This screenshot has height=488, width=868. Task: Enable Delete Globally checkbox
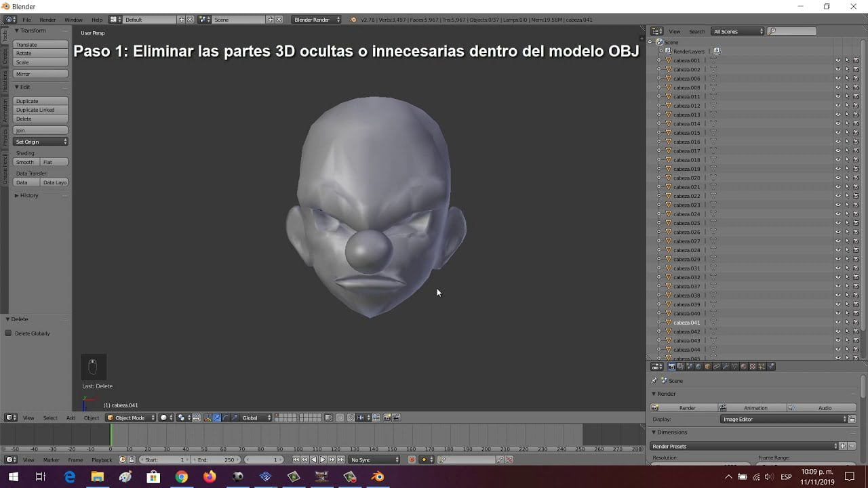point(8,333)
